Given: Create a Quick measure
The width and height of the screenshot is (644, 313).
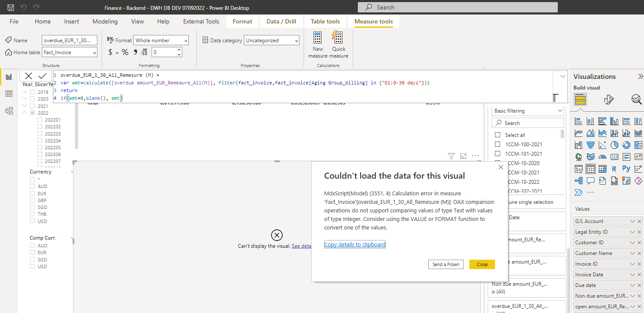Looking at the screenshot, I should (x=339, y=45).
